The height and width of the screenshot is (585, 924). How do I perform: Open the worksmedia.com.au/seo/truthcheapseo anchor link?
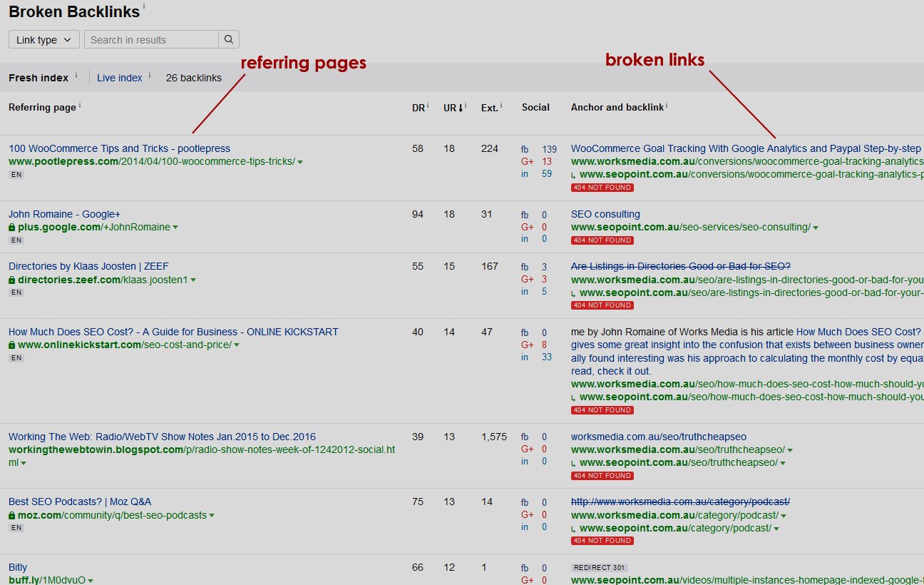pos(659,437)
